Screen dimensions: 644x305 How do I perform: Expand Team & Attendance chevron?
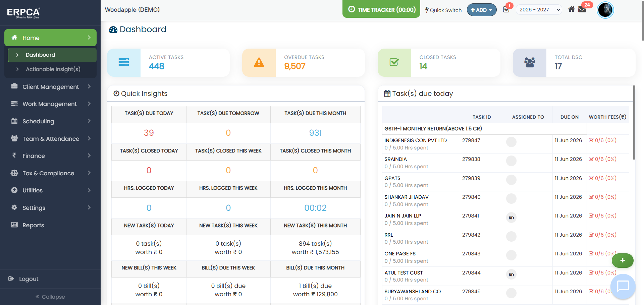click(x=89, y=138)
